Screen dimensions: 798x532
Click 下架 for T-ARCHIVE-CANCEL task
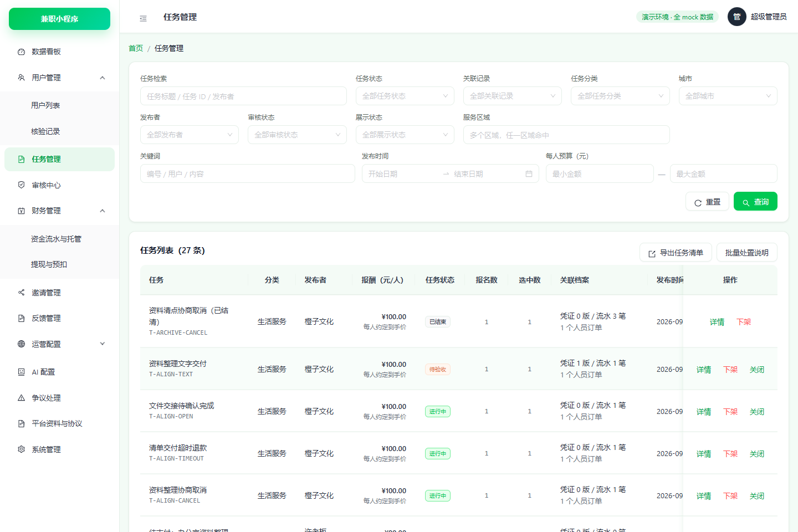(x=744, y=322)
